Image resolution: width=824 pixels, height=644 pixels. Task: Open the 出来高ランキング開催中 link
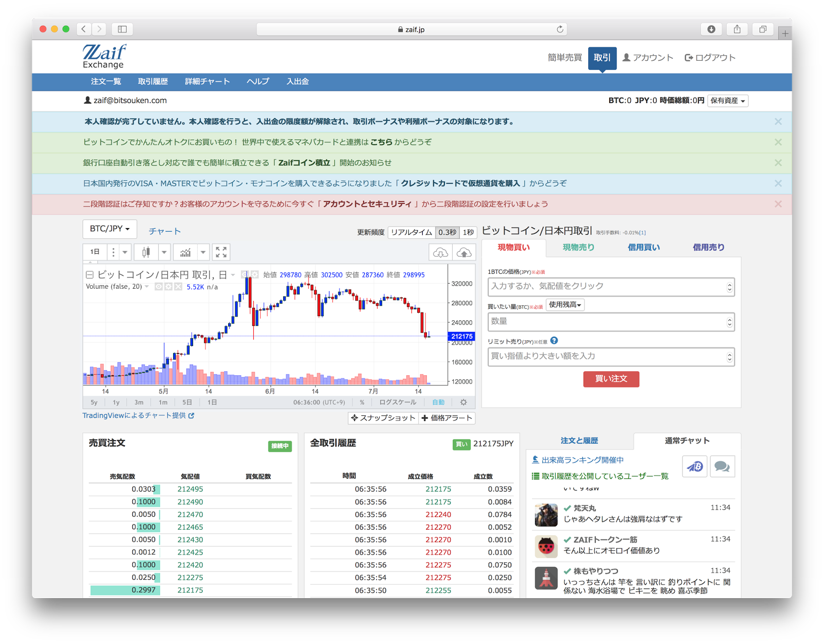(x=578, y=460)
